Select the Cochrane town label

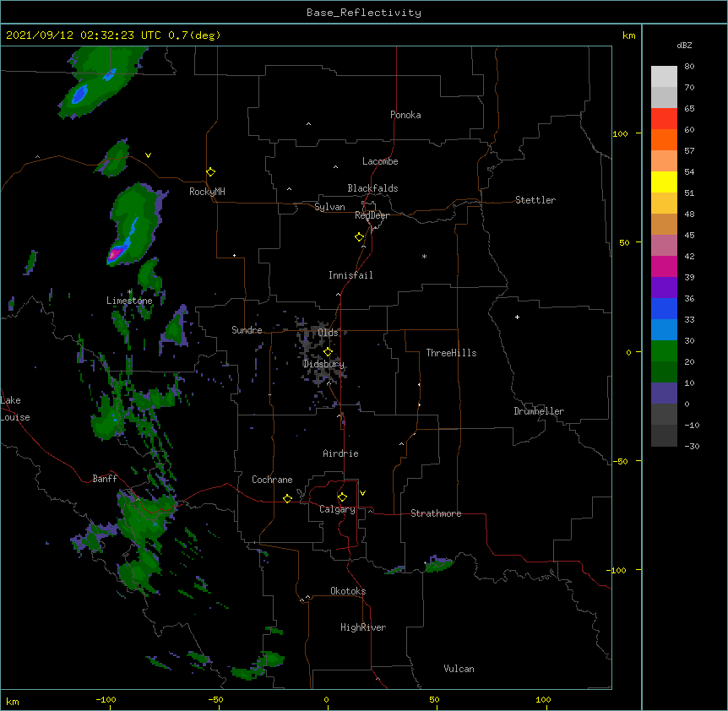tap(272, 480)
